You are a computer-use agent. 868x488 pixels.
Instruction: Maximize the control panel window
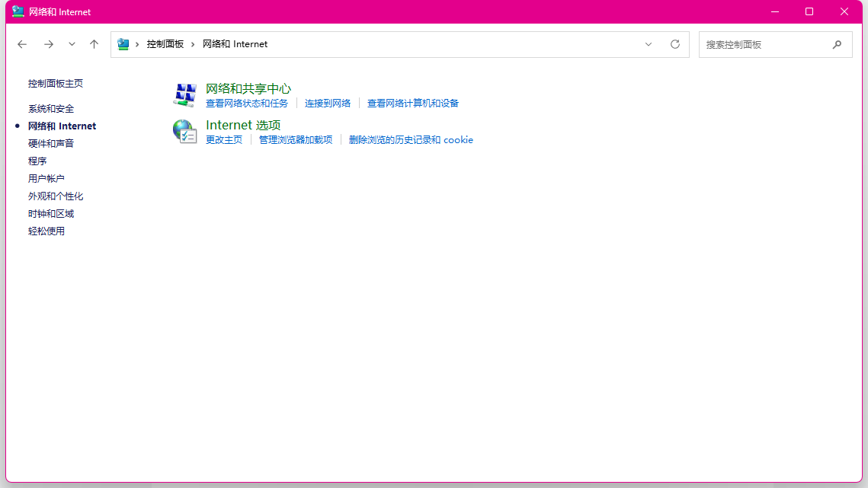point(809,11)
